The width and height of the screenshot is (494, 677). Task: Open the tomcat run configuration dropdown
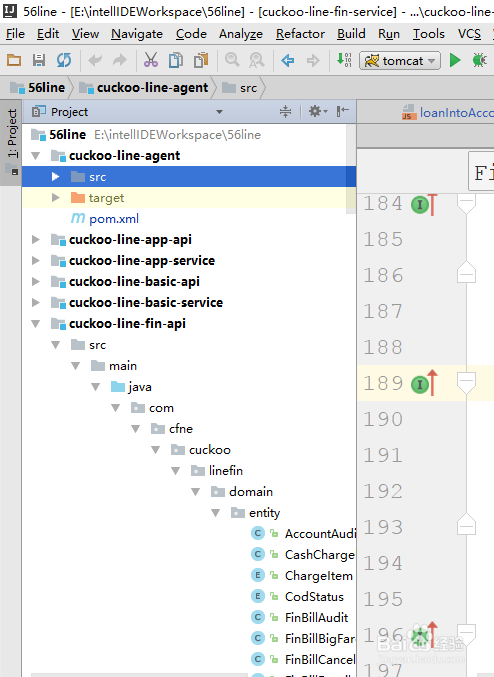tap(400, 60)
